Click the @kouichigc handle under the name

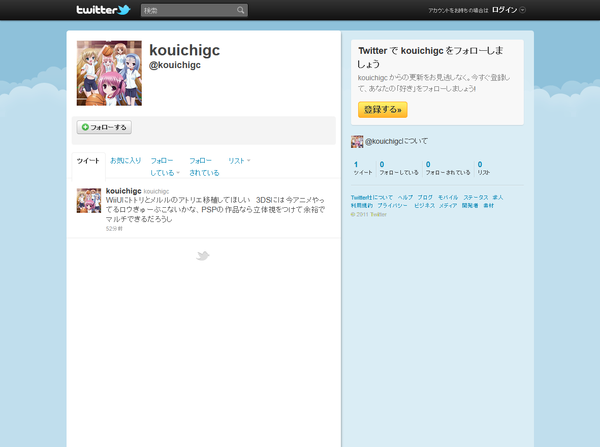tap(175, 65)
